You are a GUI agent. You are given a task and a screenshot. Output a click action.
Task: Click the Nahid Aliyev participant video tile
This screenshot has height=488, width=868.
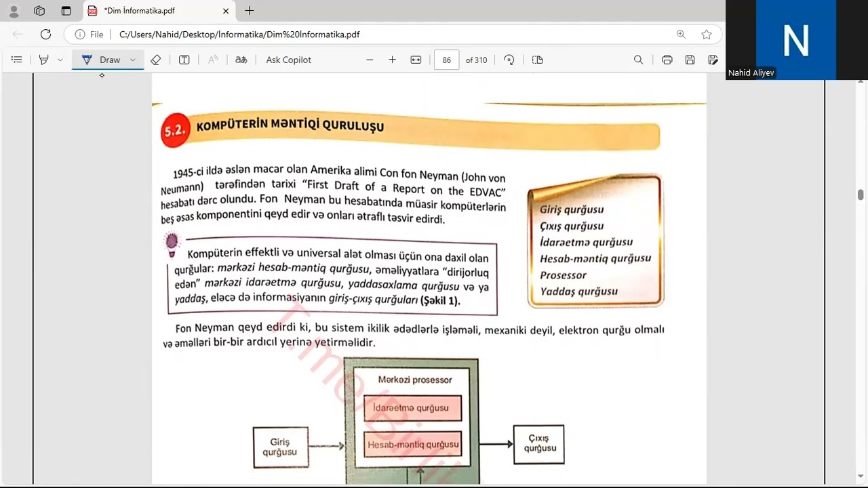click(796, 40)
